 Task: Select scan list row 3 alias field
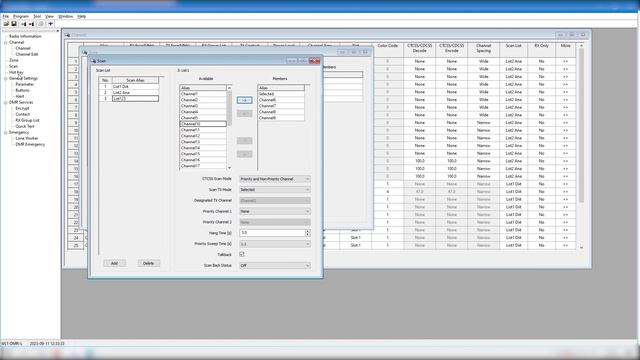coord(135,99)
